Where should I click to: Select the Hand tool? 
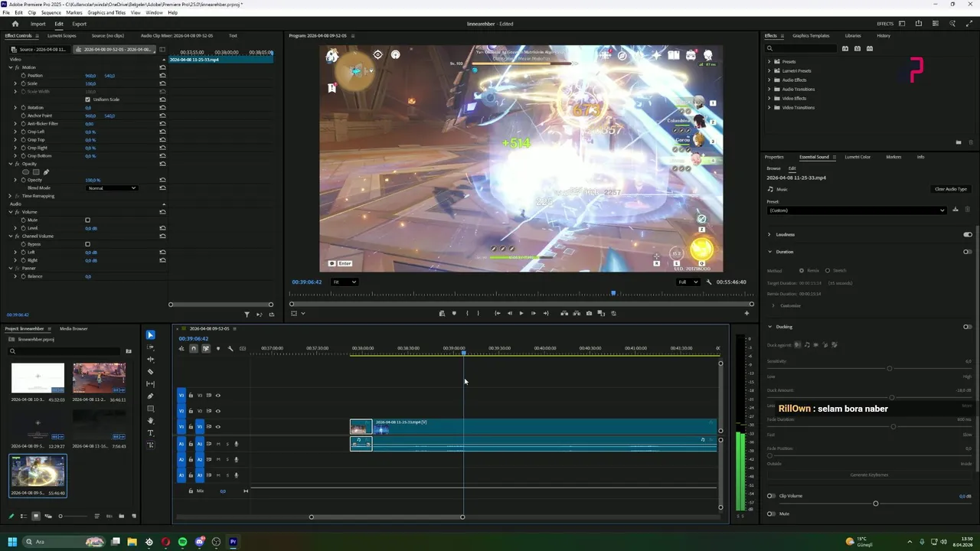[150, 421]
